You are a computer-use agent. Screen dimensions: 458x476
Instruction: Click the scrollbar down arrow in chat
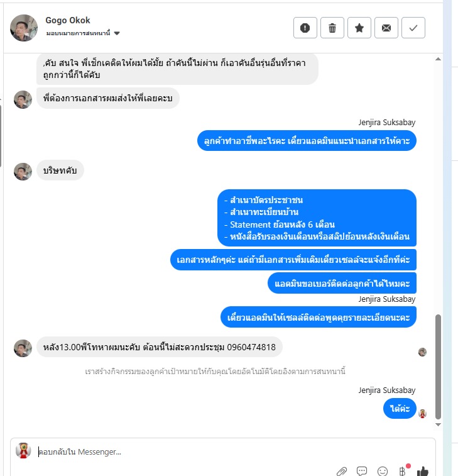point(438,424)
